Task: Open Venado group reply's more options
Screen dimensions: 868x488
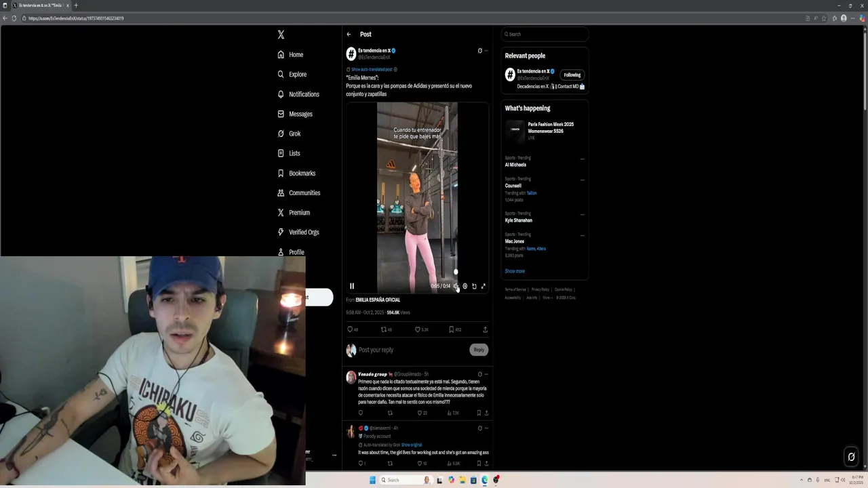Action: 486,374
